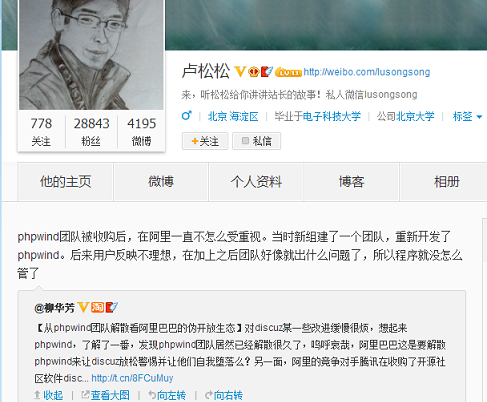The image size is (487, 402).
Task: Collapse the quoted image with 收起
Action: 49,395
